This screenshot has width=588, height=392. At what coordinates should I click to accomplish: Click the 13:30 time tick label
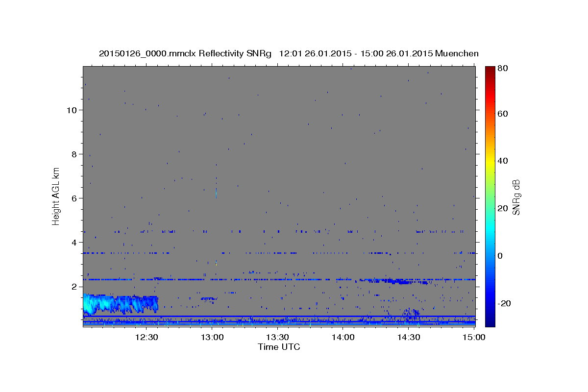click(278, 338)
